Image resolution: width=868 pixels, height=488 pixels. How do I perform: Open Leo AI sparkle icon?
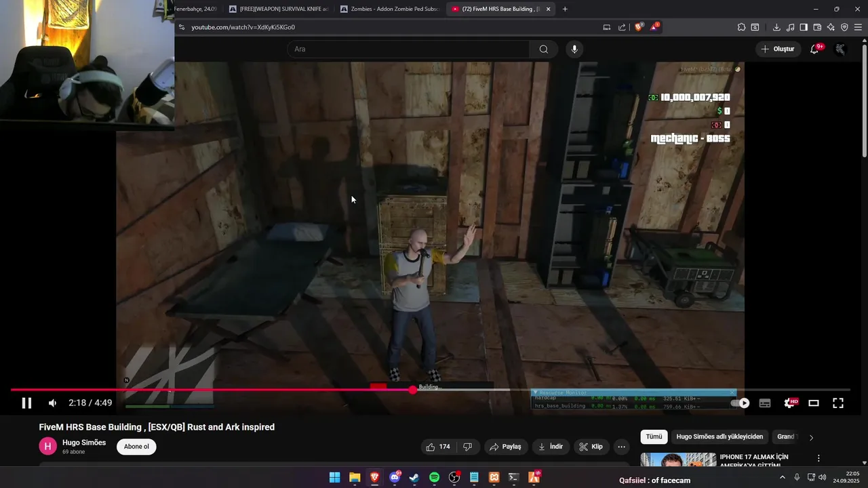pos(831,27)
